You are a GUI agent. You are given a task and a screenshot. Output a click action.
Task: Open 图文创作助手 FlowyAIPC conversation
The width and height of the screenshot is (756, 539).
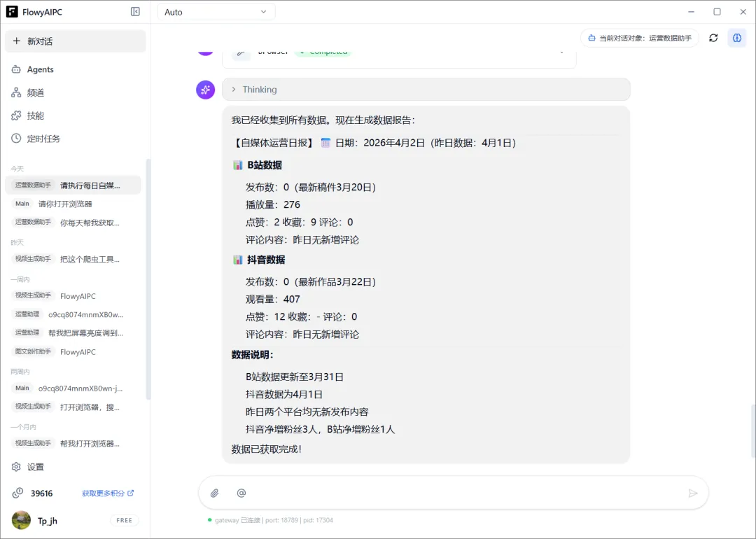click(x=73, y=352)
